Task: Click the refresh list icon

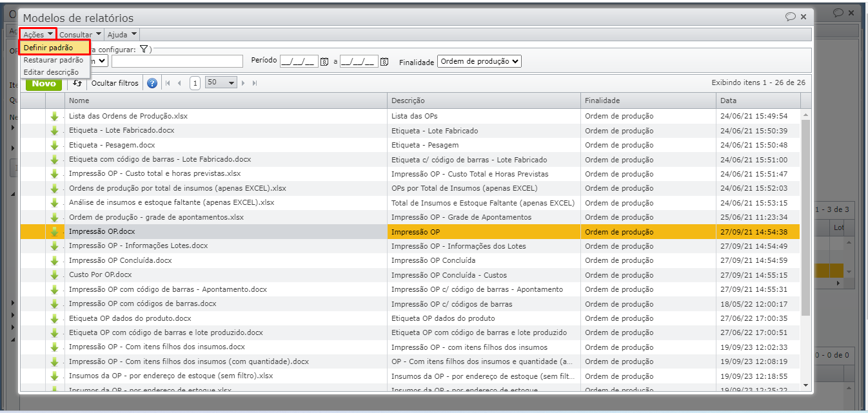Action: [77, 83]
